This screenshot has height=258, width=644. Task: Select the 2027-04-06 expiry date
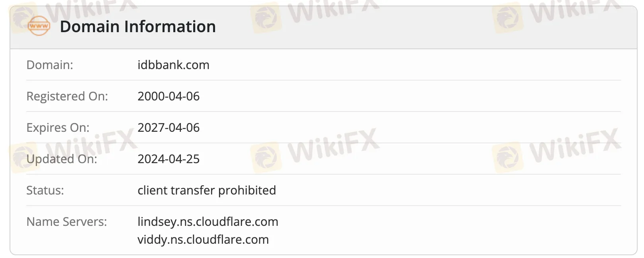click(169, 127)
